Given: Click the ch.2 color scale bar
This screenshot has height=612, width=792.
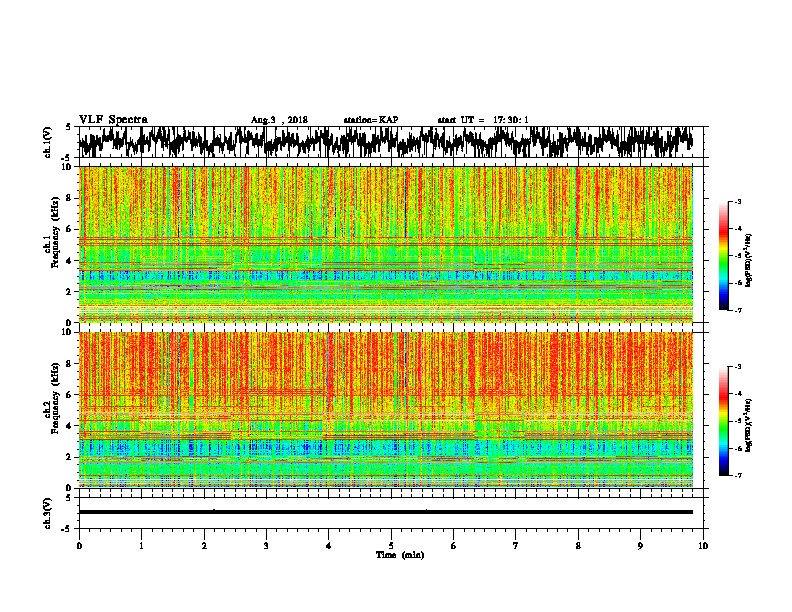Looking at the screenshot, I should click(723, 421).
